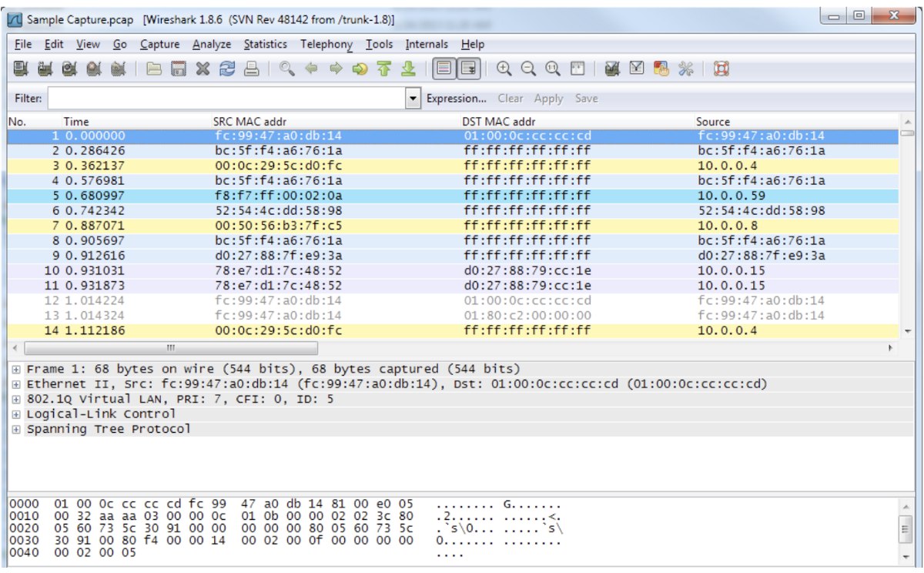Click into the display Filter field

pos(227,99)
